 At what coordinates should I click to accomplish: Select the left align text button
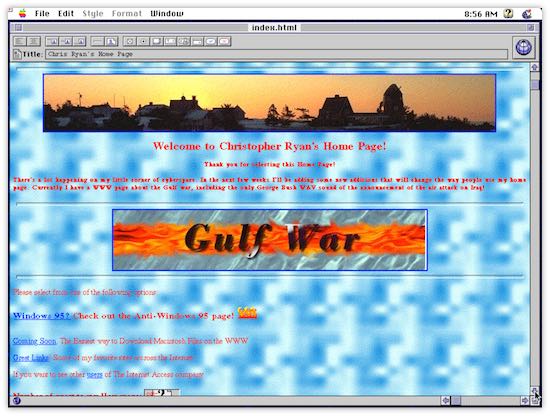pyautogui.click(x=20, y=41)
